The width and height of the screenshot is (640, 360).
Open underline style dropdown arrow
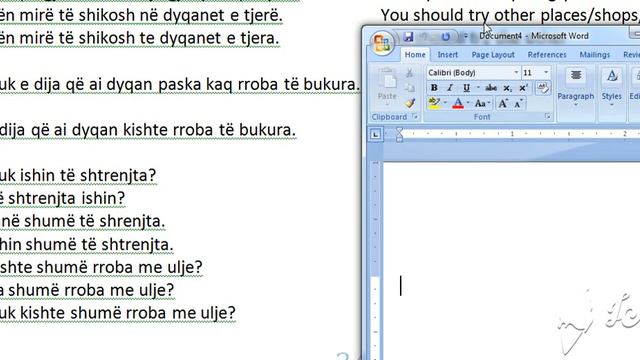[478, 88]
